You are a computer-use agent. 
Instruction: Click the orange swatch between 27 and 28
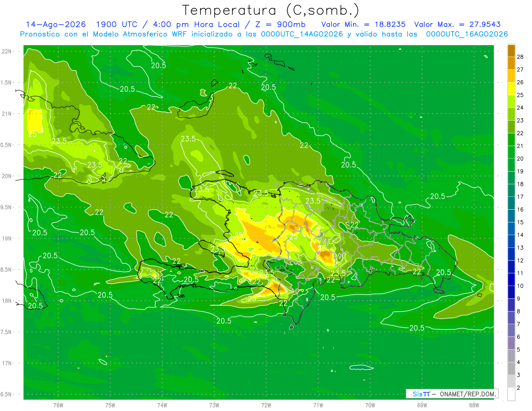[512, 63]
